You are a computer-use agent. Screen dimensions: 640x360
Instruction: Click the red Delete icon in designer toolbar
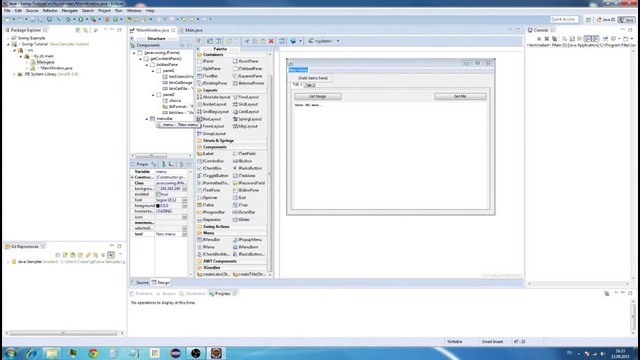click(x=271, y=41)
